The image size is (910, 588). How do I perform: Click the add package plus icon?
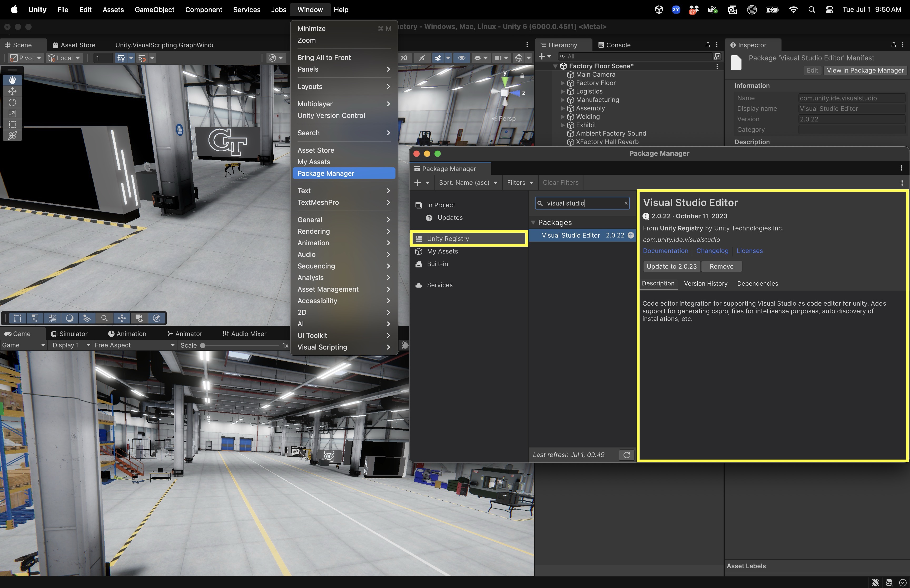[417, 183]
